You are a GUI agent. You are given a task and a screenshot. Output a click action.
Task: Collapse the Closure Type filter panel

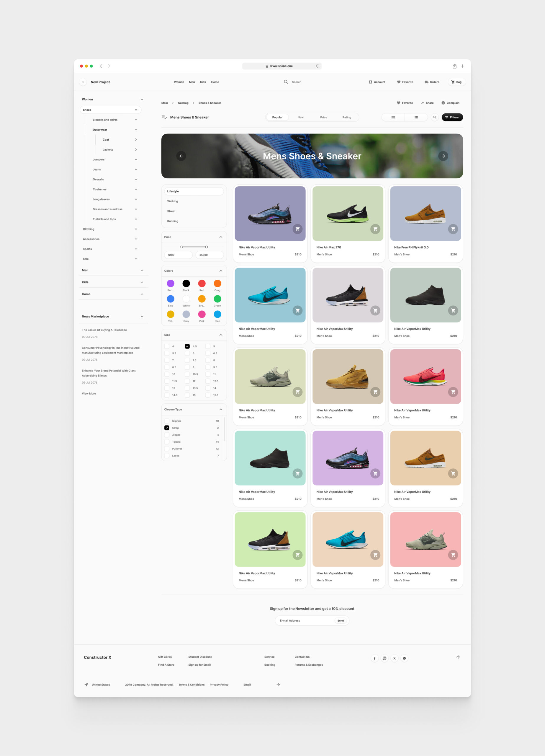[x=221, y=410]
